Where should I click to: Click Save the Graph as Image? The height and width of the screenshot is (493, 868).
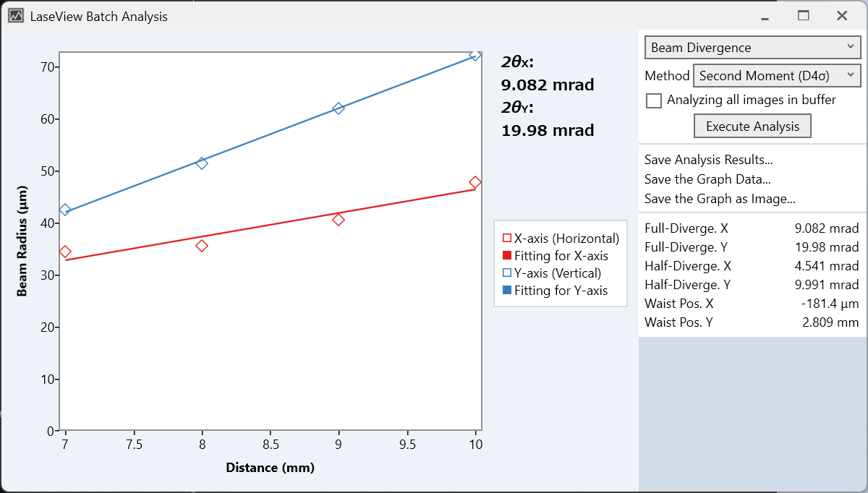pos(720,199)
